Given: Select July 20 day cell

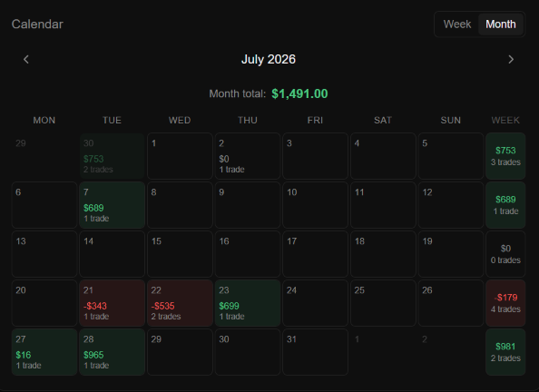Looking at the screenshot, I should (44, 303).
